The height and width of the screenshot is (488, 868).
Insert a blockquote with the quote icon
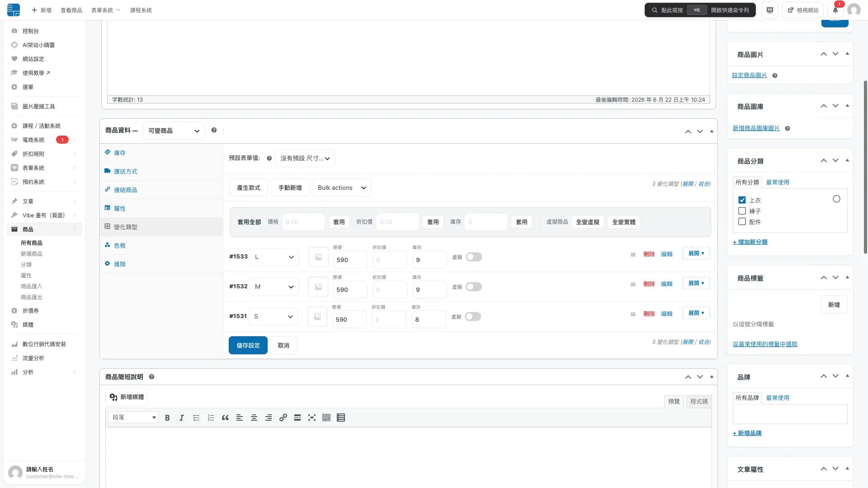pyautogui.click(x=225, y=418)
